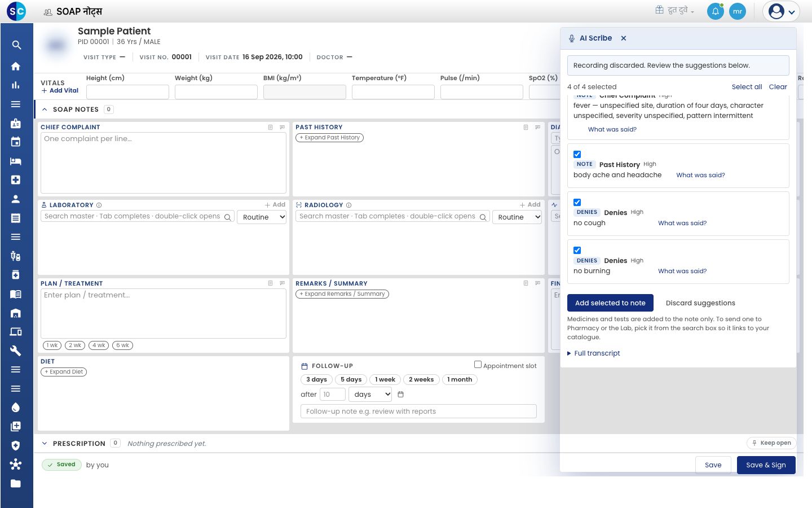
Task: Open the shield icon in the sidebar
Action: [x=16, y=445]
